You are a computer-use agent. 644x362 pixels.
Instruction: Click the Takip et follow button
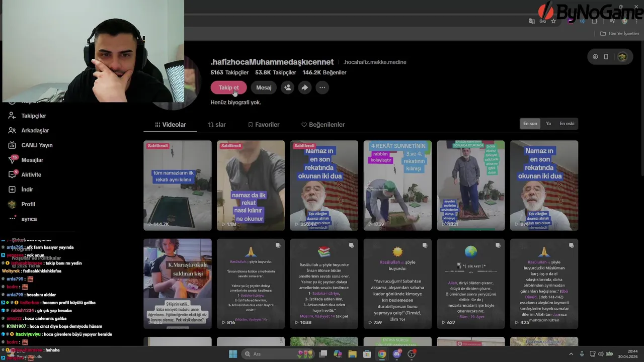click(x=228, y=87)
